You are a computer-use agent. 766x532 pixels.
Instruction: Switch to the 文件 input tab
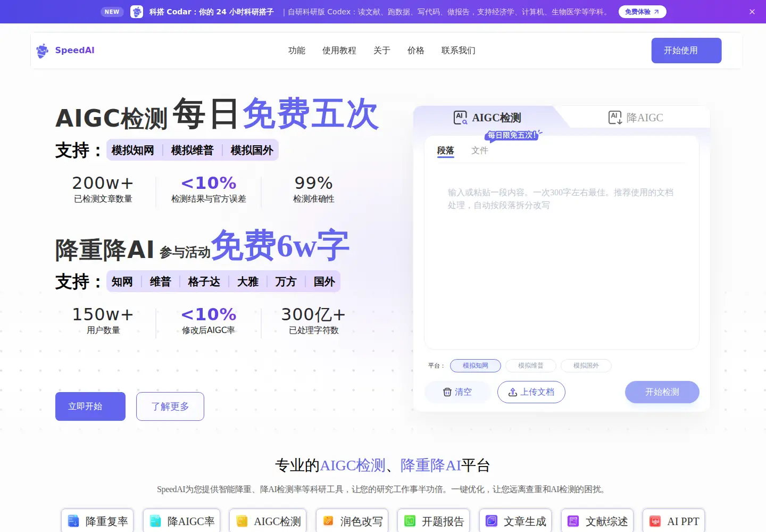point(480,151)
